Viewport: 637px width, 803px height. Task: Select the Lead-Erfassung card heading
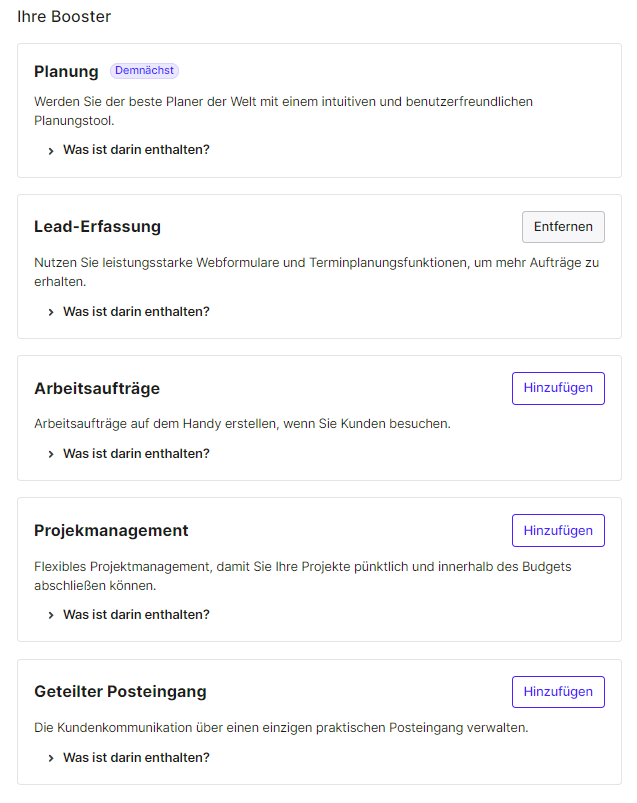(x=97, y=226)
